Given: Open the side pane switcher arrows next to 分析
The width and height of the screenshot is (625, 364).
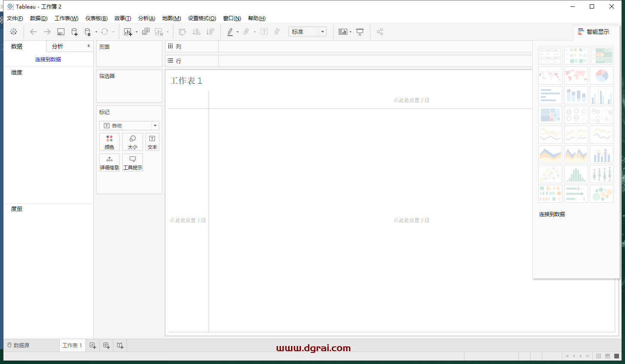Looking at the screenshot, I should click(x=88, y=46).
